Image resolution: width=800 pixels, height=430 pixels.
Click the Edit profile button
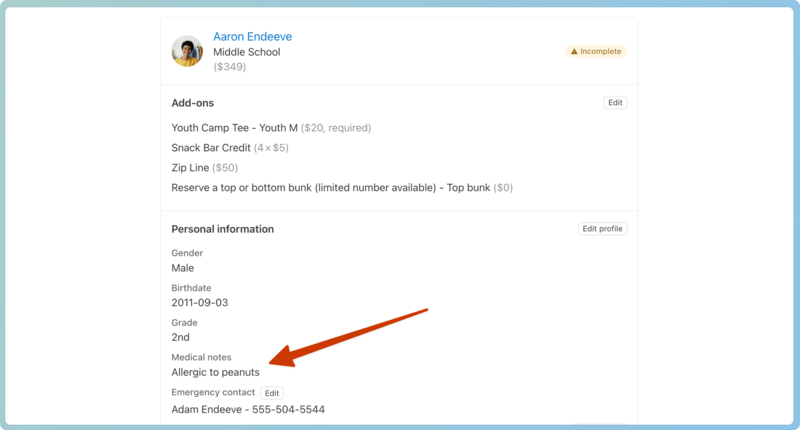602,229
